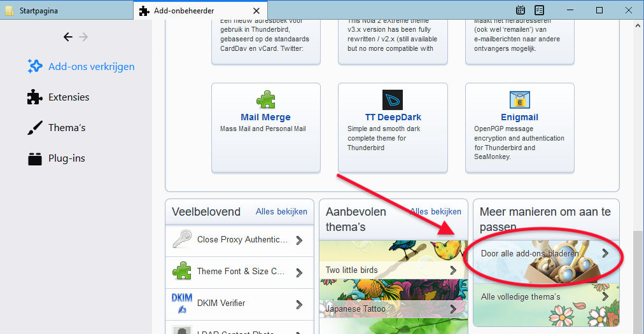Click the TT DeepDark theme icon
Image resolution: width=644 pixels, height=334 pixels.
tap(393, 100)
